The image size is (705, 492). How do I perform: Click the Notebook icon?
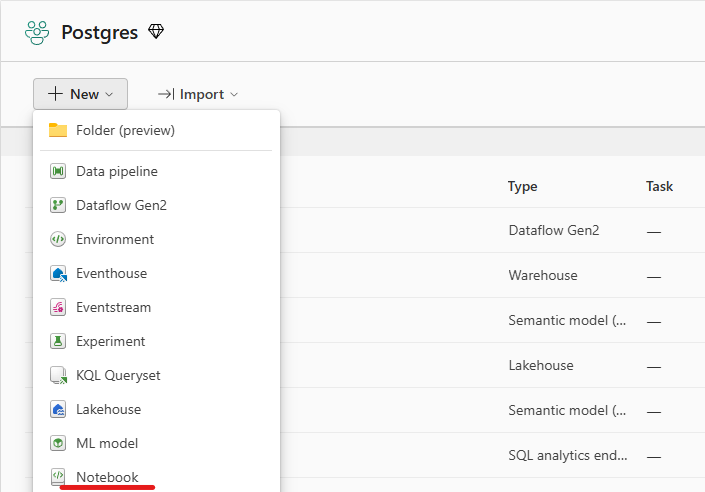coord(58,477)
